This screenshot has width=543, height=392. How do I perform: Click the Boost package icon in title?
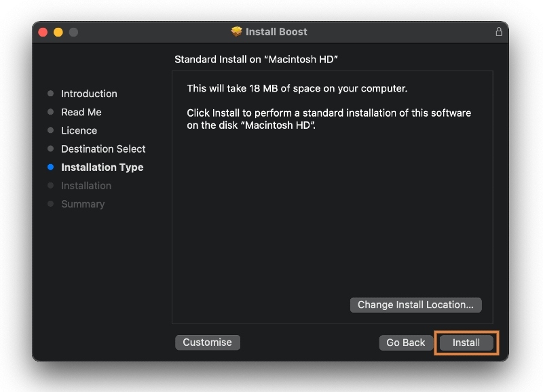pos(236,32)
